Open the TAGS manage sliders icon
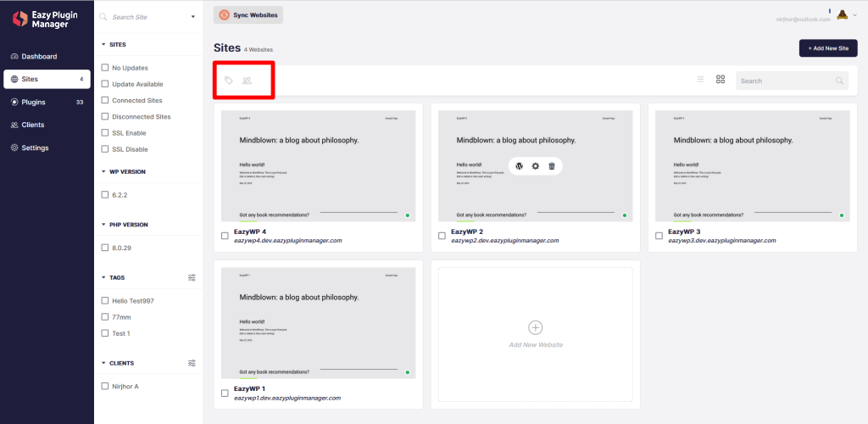Image resolution: width=868 pixels, height=424 pixels. 192,278
